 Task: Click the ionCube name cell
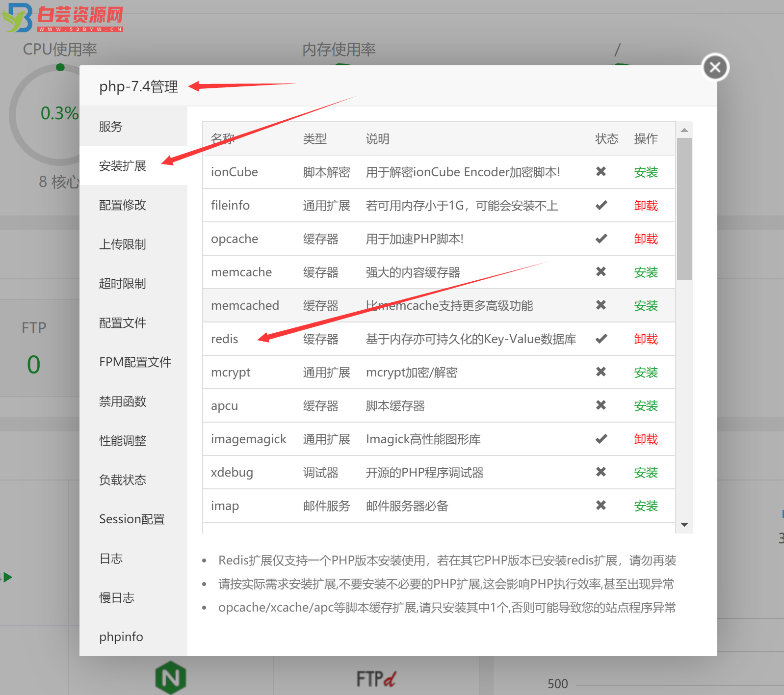[x=235, y=172]
